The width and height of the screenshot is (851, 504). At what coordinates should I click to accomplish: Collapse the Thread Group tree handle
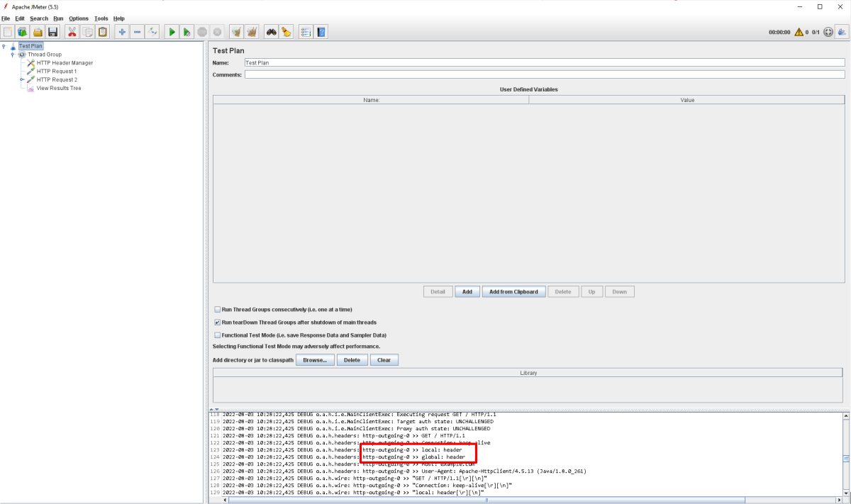click(13, 55)
